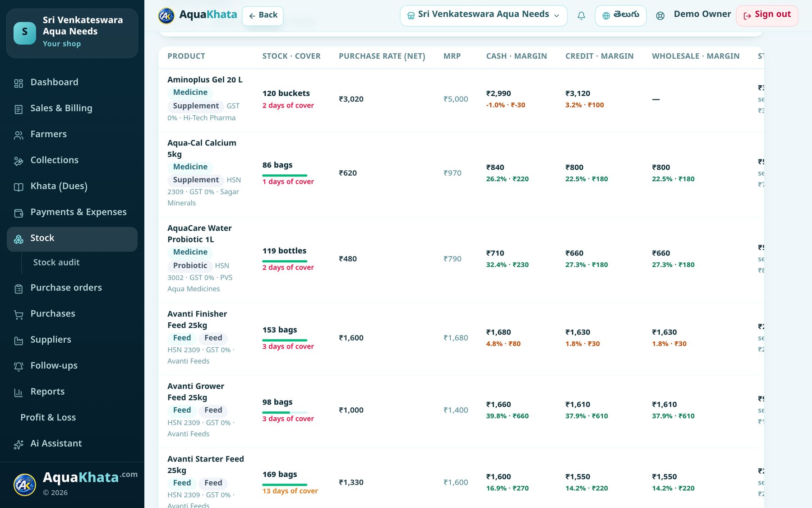Click the WHOLESALE · MARGIN column header
Viewport: 812px width, 508px height.
(x=696, y=56)
